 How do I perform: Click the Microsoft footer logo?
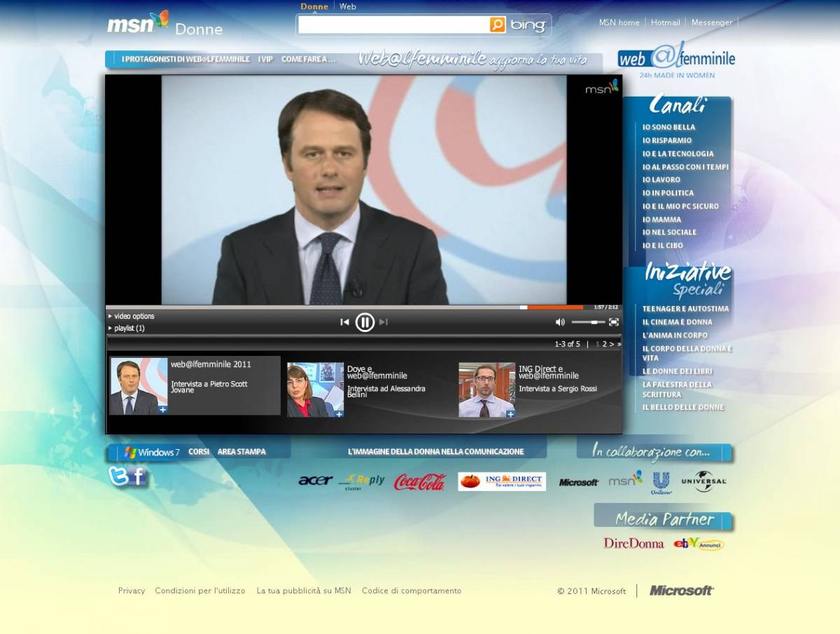click(x=682, y=591)
